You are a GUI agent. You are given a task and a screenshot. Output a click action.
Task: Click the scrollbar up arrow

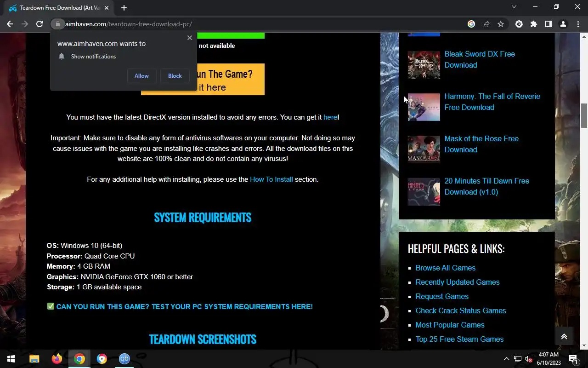click(x=584, y=36)
